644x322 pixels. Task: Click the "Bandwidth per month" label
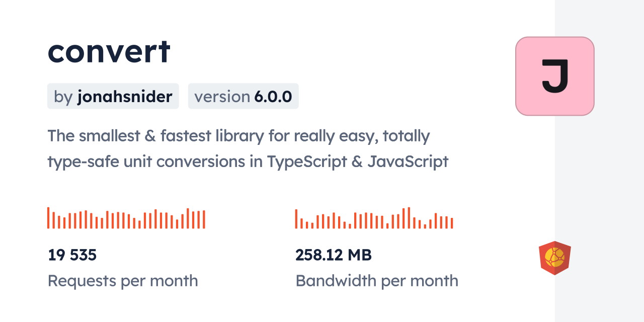point(377,281)
